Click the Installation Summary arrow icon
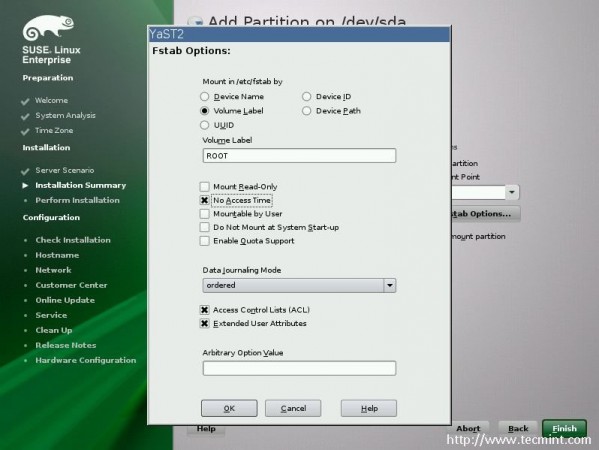599x450 pixels. tap(25, 185)
